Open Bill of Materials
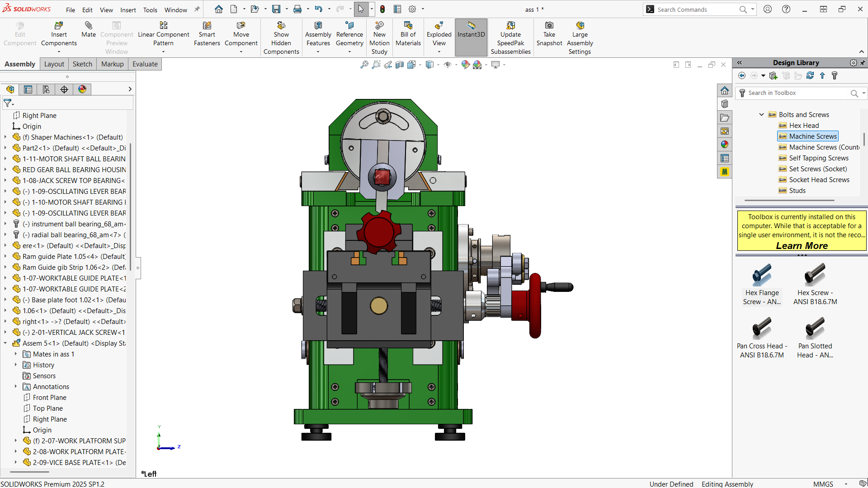The height and width of the screenshot is (488, 868). [408, 34]
